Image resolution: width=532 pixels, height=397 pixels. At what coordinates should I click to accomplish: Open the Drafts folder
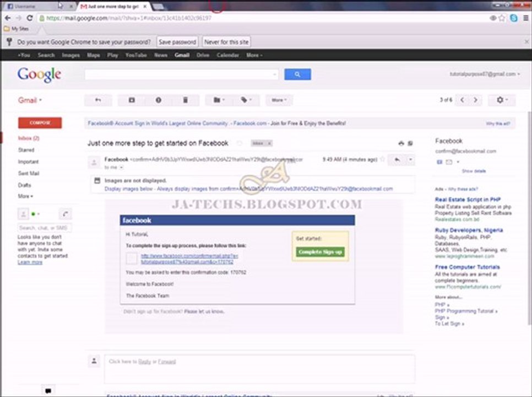24,185
